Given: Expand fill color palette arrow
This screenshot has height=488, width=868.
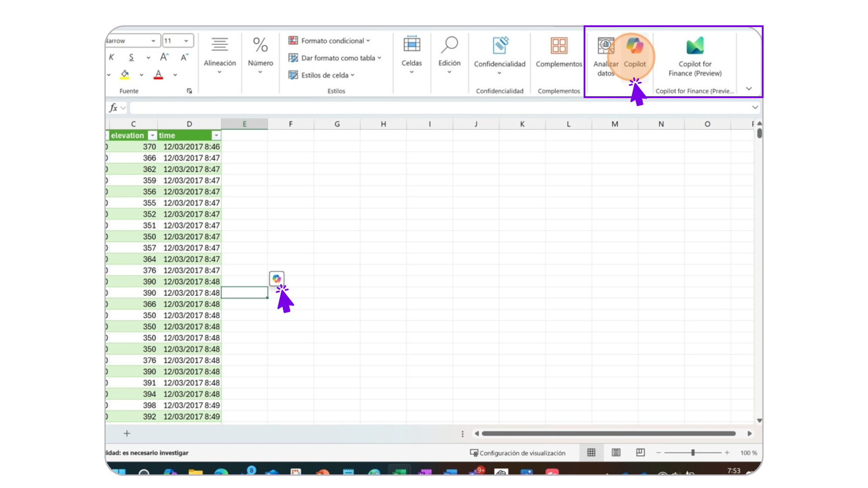Looking at the screenshot, I should (x=142, y=75).
